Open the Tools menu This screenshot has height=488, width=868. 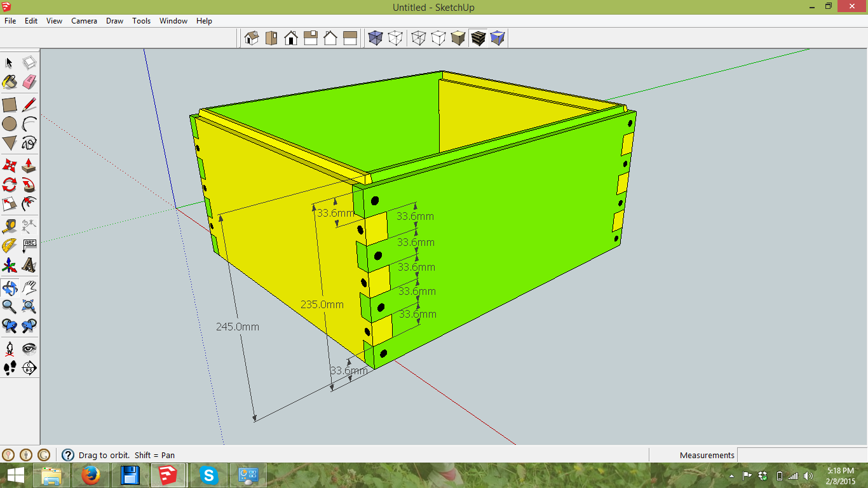click(141, 21)
